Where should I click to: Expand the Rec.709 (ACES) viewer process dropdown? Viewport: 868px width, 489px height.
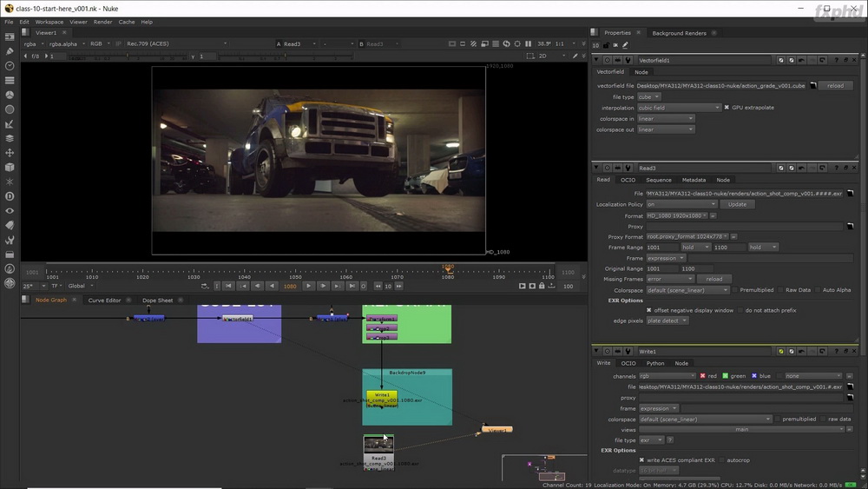[x=176, y=43]
